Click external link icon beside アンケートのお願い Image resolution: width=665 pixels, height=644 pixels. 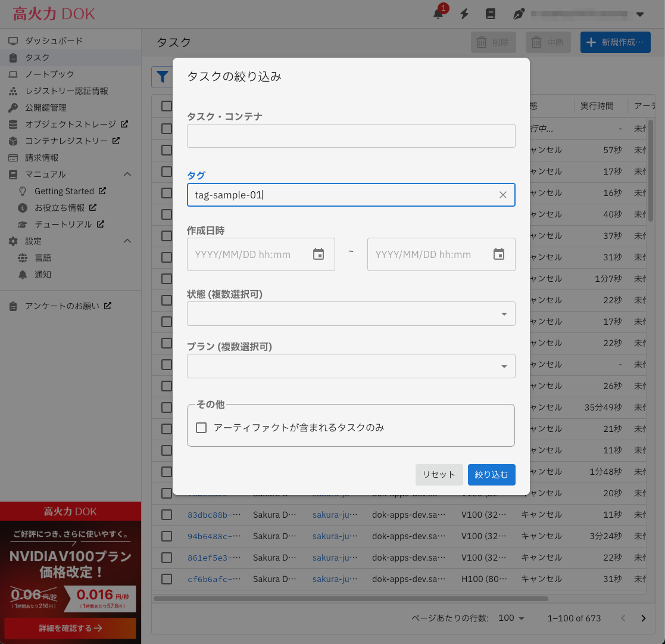point(108,306)
